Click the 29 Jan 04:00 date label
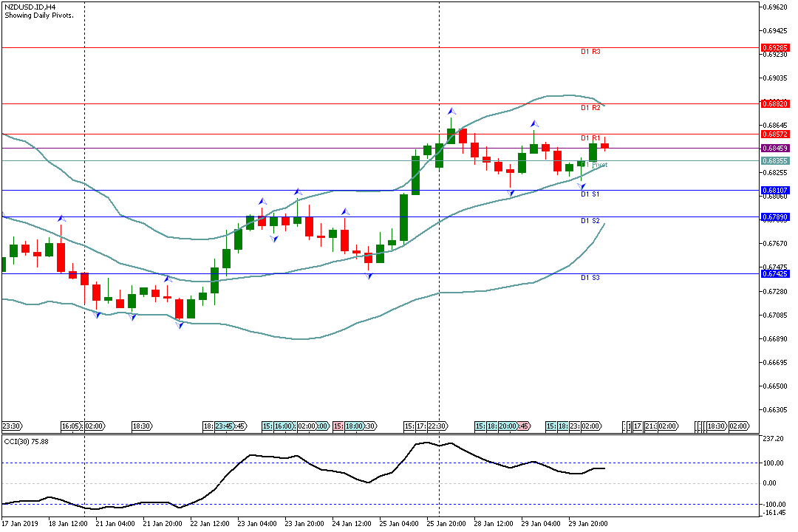 point(541,523)
